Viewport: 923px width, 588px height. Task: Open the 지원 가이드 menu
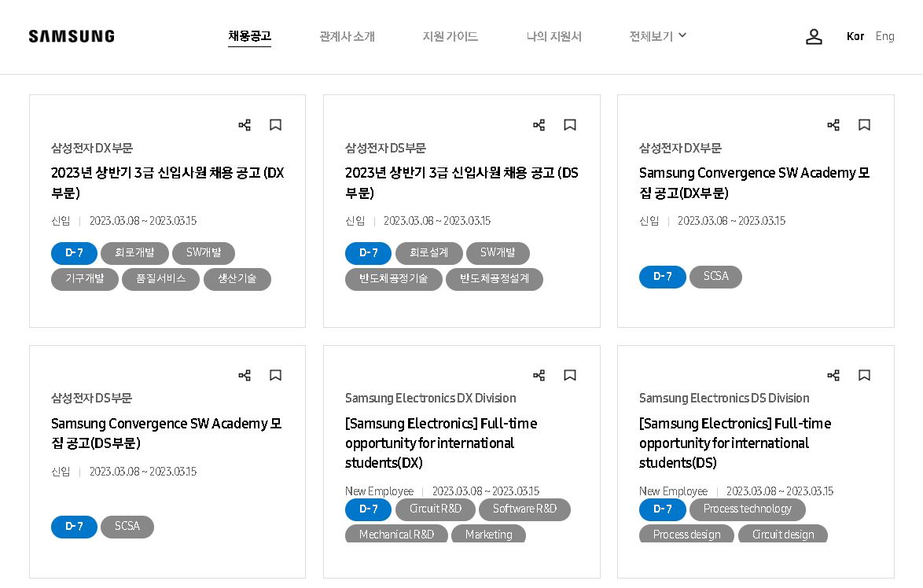click(x=450, y=36)
